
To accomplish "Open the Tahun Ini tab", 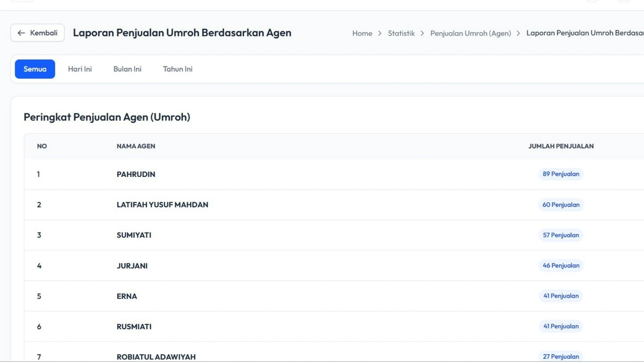I will coord(177,69).
